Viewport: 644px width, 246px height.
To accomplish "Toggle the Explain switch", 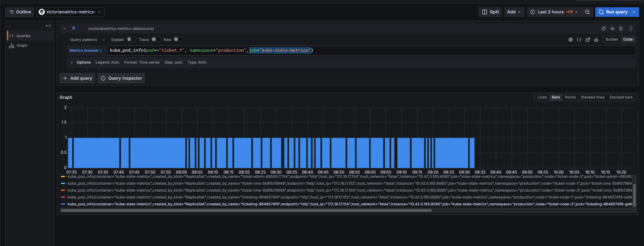I will click(131, 39).
